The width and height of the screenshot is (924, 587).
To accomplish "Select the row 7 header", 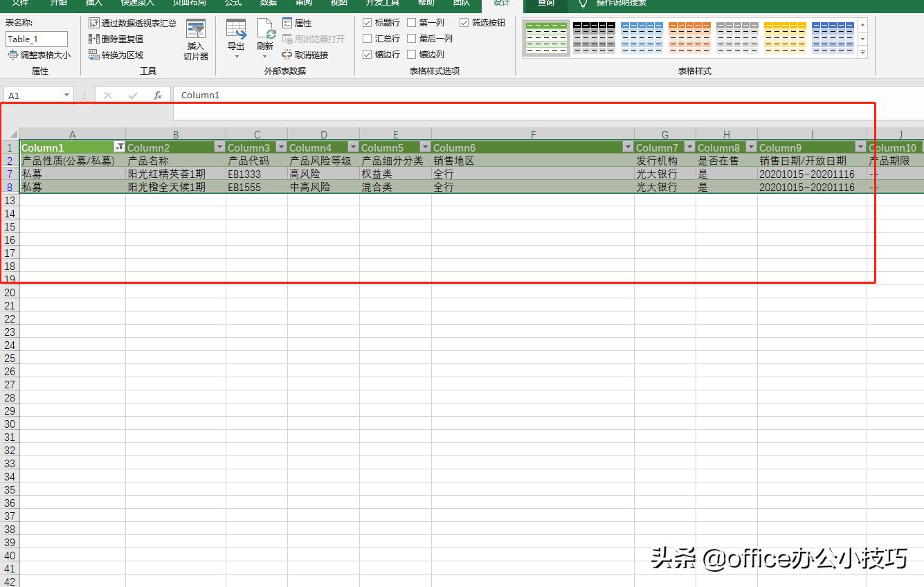I will tap(10, 174).
